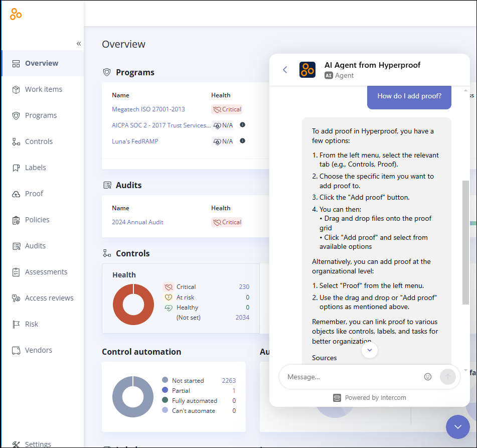Open the 2024 Annual Audit link
Screen dimensions: 477x448
click(137, 222)
